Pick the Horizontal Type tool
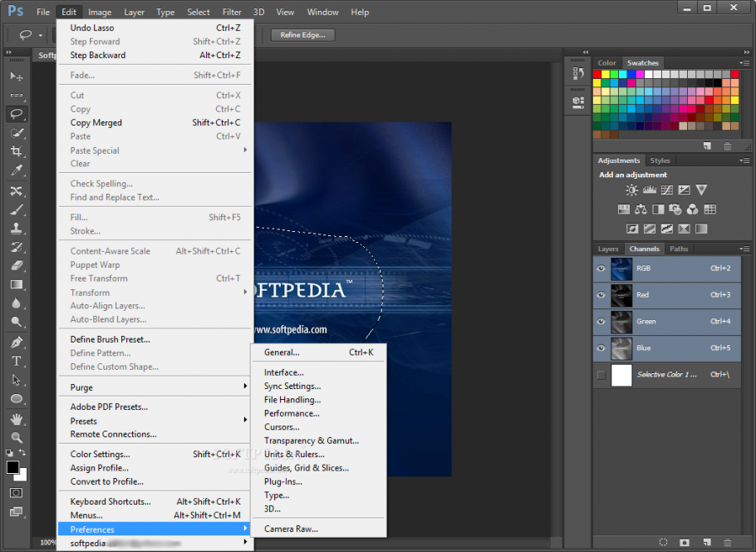 click(x=16, y=361)
